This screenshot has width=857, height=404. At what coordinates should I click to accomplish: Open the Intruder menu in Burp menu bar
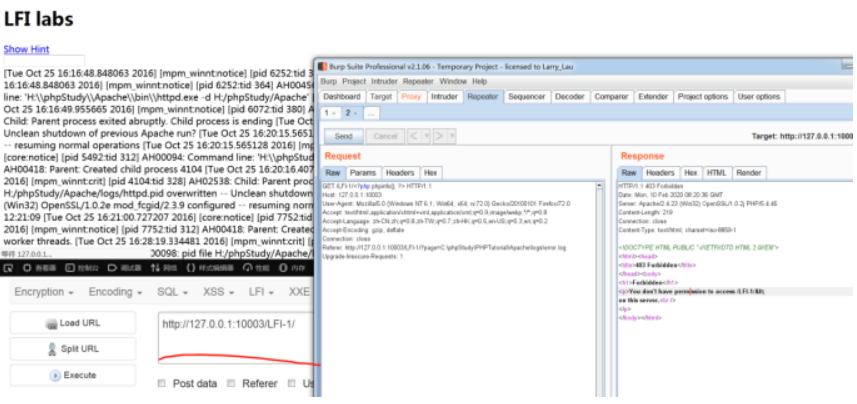[384, 81]
